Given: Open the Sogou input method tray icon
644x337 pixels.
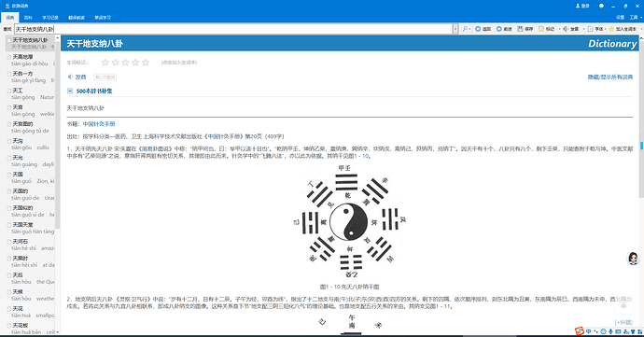Looking at the screenshot, I should 579,331.
